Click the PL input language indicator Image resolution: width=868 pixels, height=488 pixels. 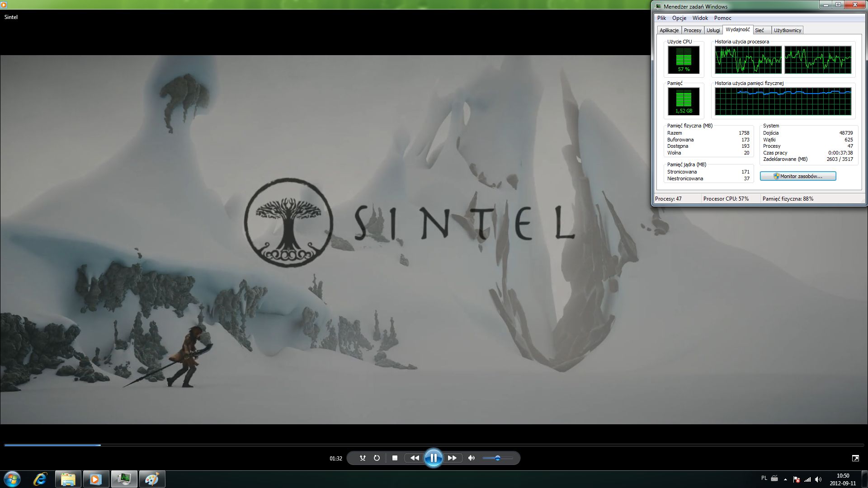764,478
